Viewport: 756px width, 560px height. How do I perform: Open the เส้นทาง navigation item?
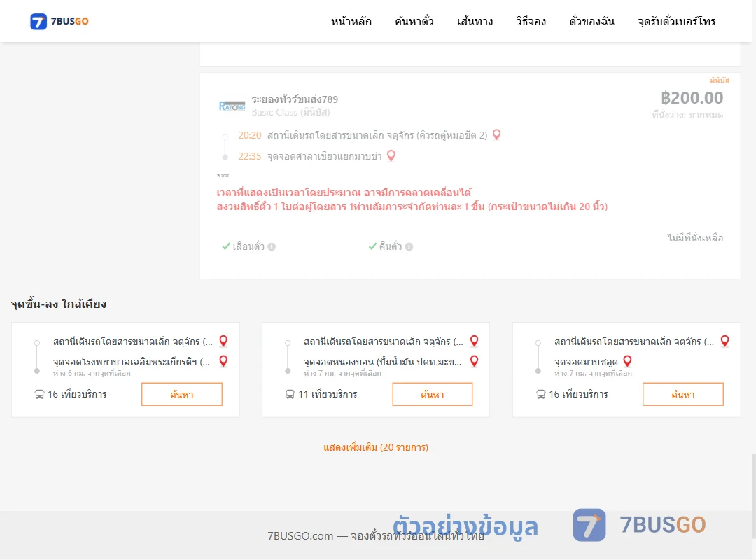click(x=475, y=21)
